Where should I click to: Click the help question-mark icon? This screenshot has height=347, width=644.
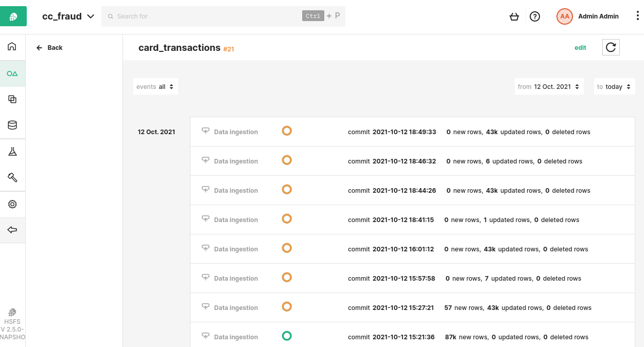coord(535,16)
